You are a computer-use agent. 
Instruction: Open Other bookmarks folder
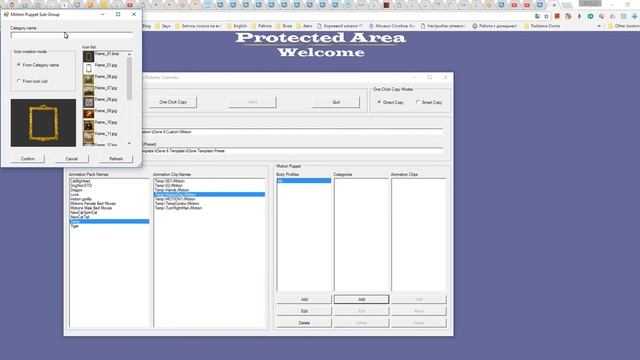(x=624, y=26)
